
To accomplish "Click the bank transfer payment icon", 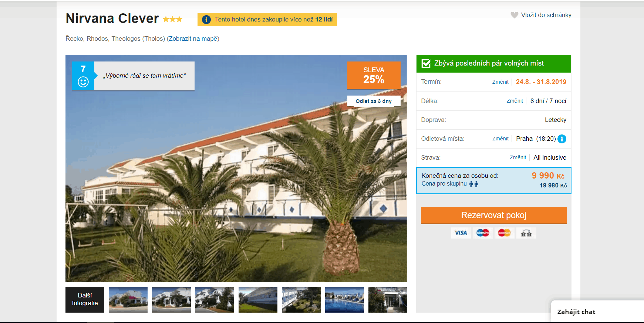I will [x=526, y=233].
